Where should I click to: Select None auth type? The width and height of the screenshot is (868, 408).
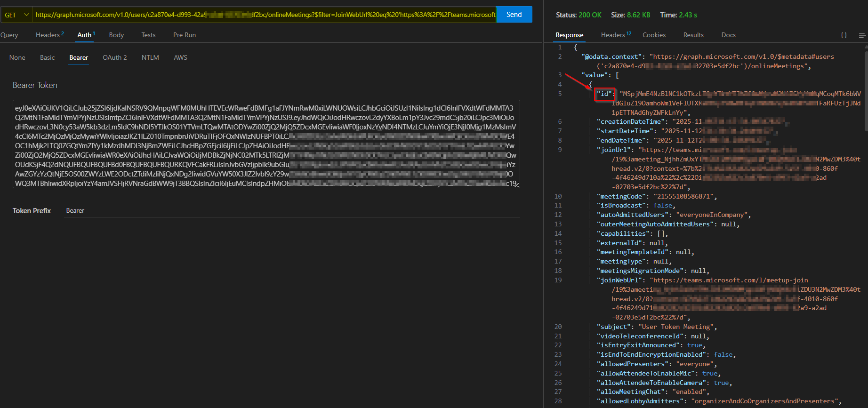[17, 57]
